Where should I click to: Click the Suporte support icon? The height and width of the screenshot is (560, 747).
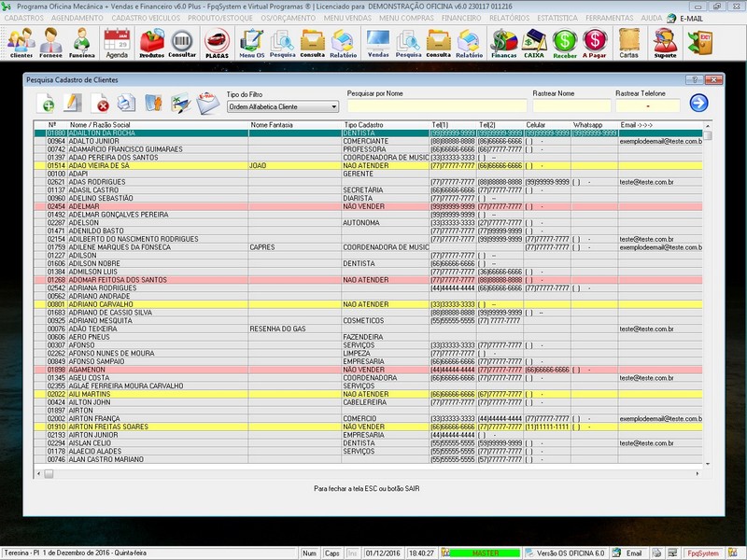point(665,42)
